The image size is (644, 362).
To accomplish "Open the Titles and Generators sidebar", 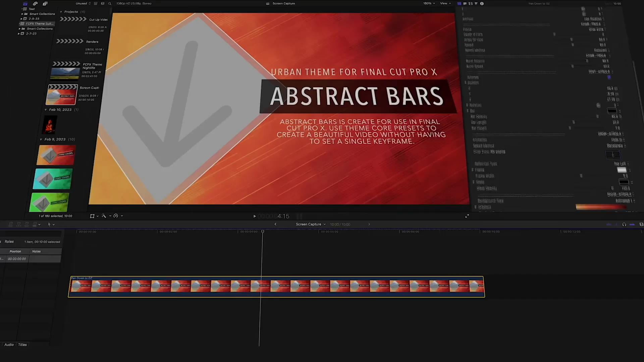I will click(45, 4).
